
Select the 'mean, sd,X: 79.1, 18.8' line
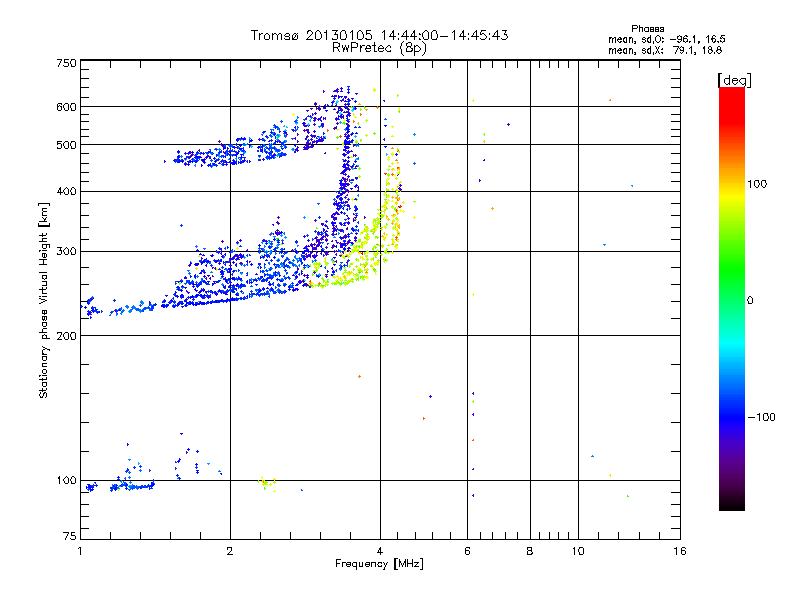[665, 50]
